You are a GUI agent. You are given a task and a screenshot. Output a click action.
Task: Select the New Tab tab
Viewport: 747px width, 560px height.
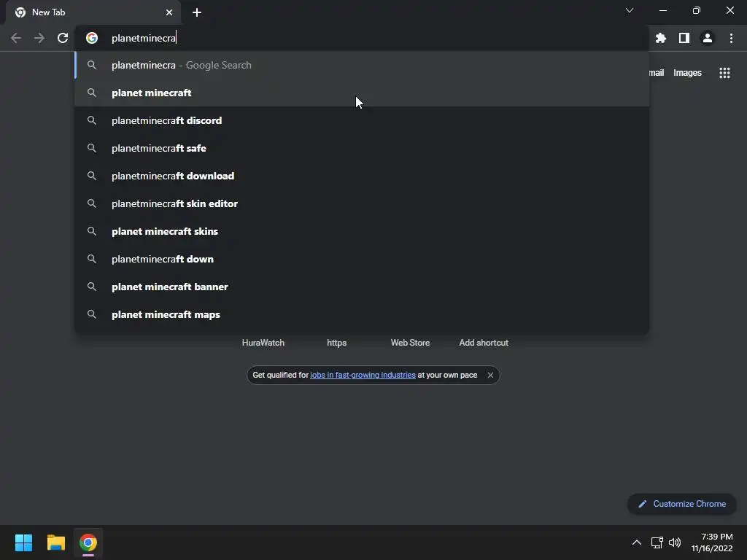pyautogui.click(x=93, y=12)
